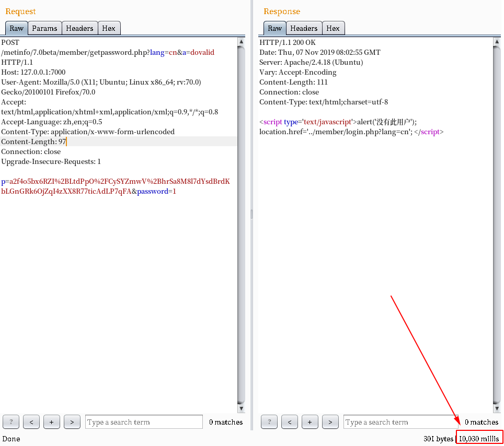Click the Response pane previous-match (<) button

click(x=290, y=422)
